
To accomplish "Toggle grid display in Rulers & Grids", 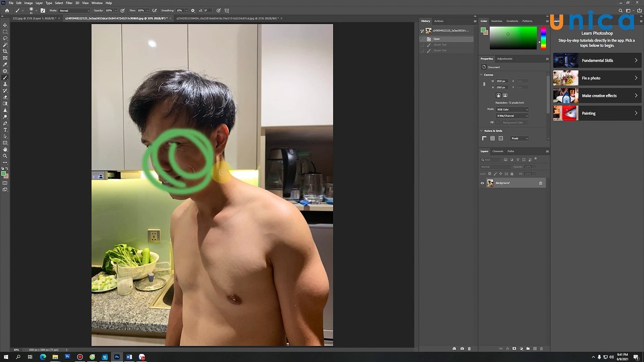I will (x=493, y=138).
